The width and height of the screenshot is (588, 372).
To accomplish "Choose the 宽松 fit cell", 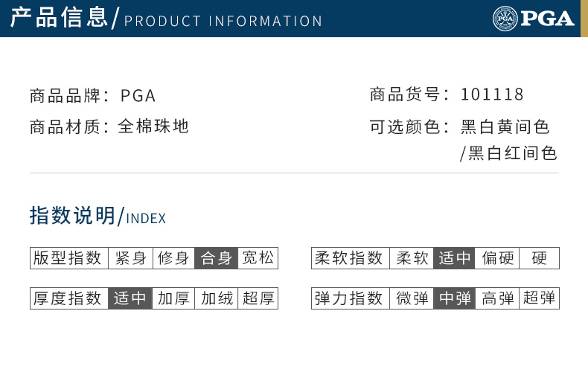I will (x=258, y=258).
